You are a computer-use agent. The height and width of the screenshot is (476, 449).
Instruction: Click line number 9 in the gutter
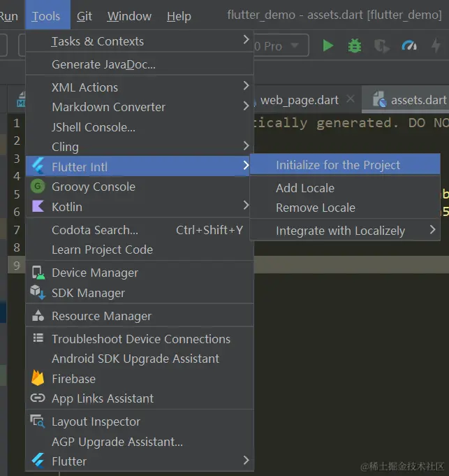click(x=17, y=266)
